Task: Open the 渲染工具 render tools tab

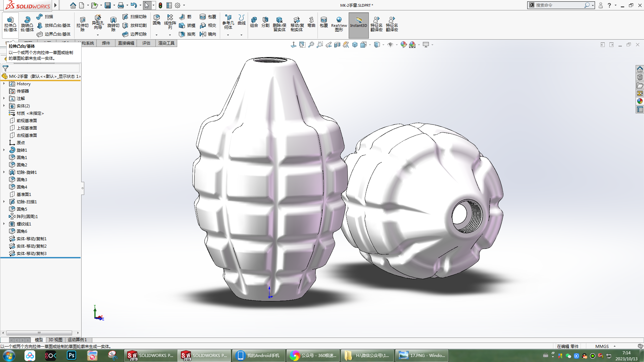Action: [166, 43]
